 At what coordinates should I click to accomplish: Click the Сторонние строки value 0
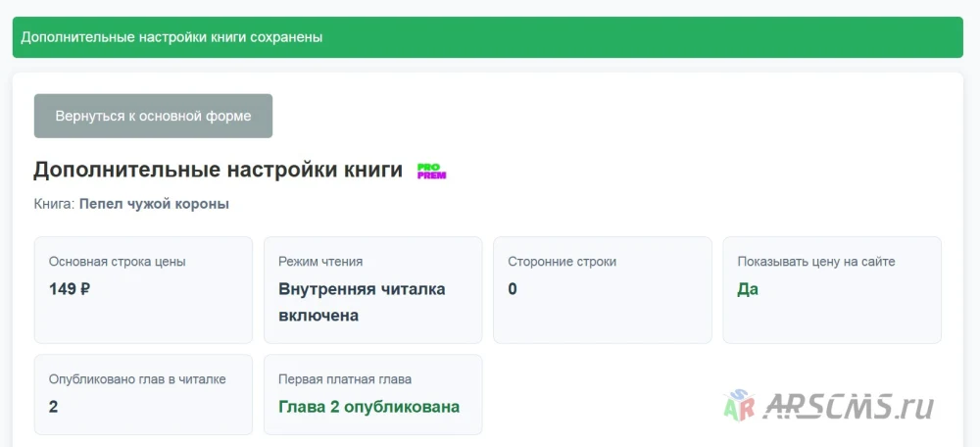click(513, 289)
